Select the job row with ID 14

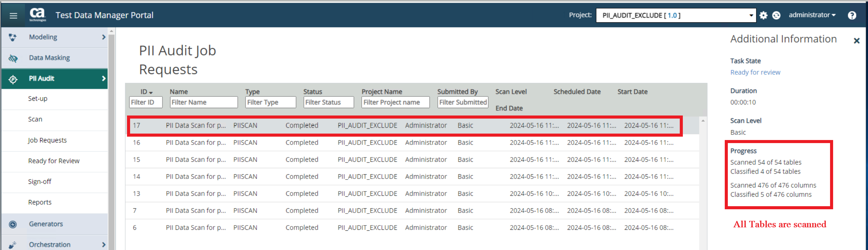tap(412, 177)
